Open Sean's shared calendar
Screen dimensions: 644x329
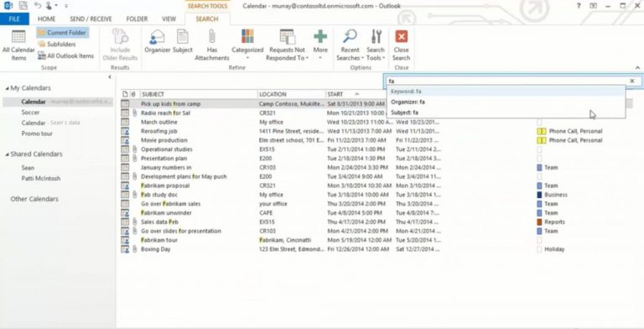pos(28,168)
